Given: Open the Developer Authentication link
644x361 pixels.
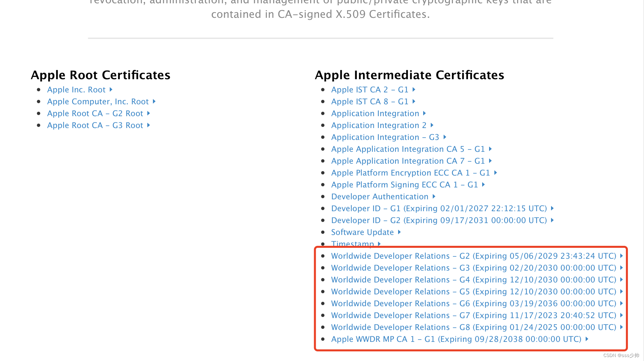Looking at the screenshot, I should point(380,197).
